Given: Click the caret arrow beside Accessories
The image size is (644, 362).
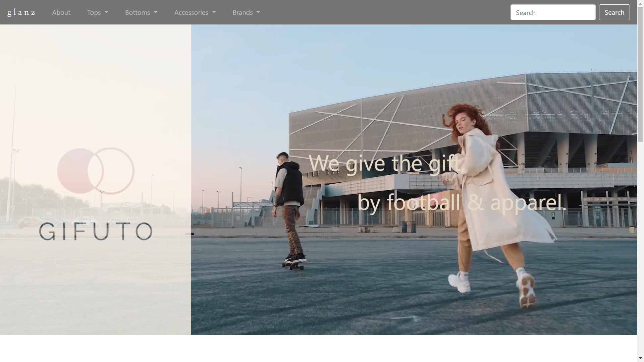Looking at the screenshot, I should [x=214, y=12].
